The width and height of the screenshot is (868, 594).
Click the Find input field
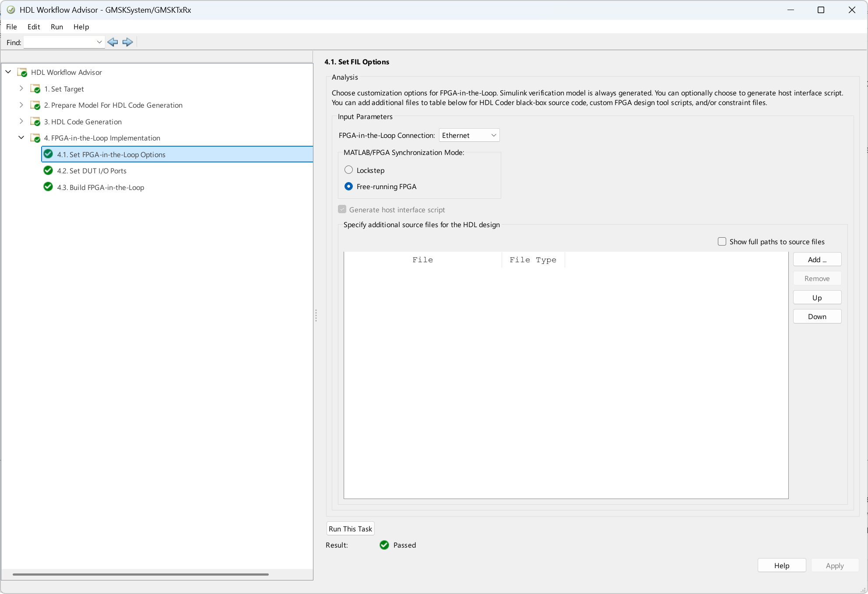60,42
